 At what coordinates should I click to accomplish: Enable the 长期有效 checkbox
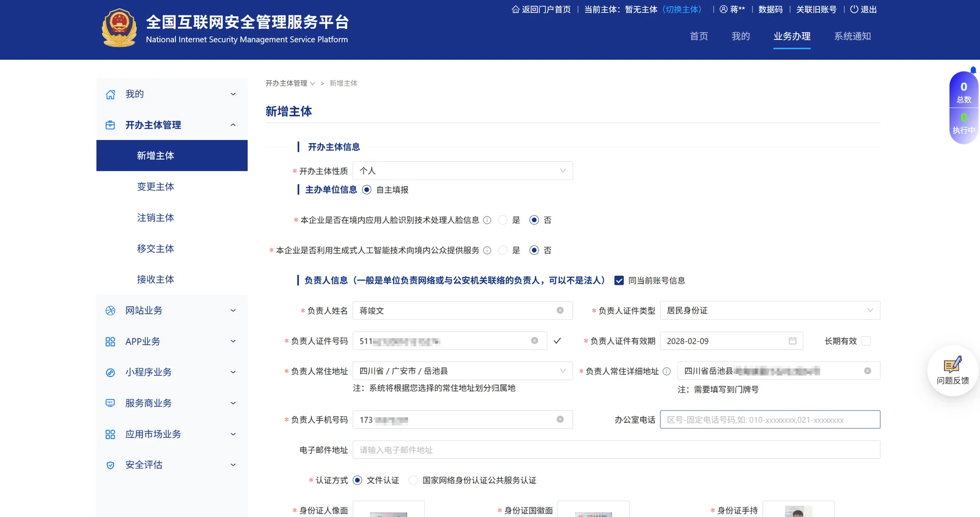(x=866, y=341)
